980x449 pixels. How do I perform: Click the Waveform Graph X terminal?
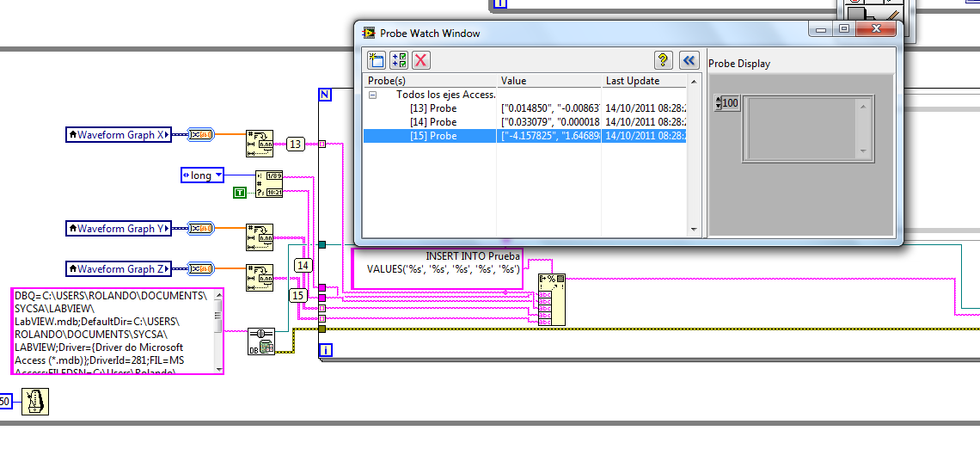tap(118, 134)
